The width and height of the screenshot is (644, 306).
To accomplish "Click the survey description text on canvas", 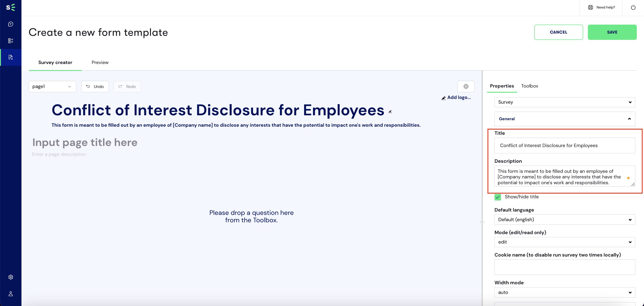I will [236, 125].
